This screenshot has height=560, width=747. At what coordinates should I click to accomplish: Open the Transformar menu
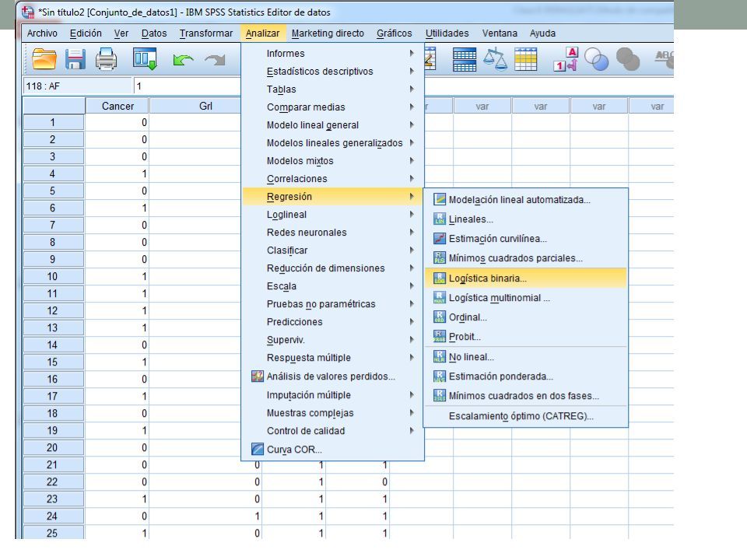point(206,33)
